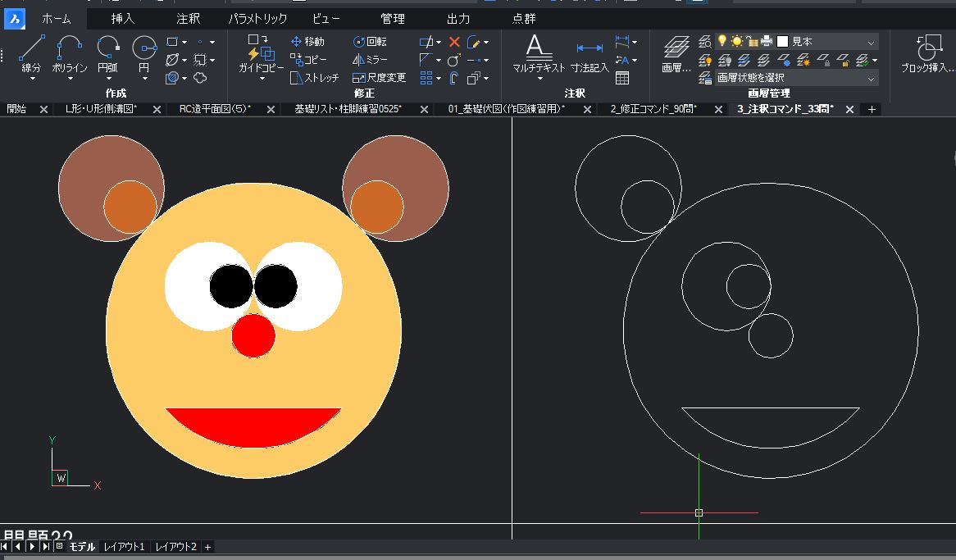
Task: Switch to the 点群 ribbon tab
Action: 524,19
